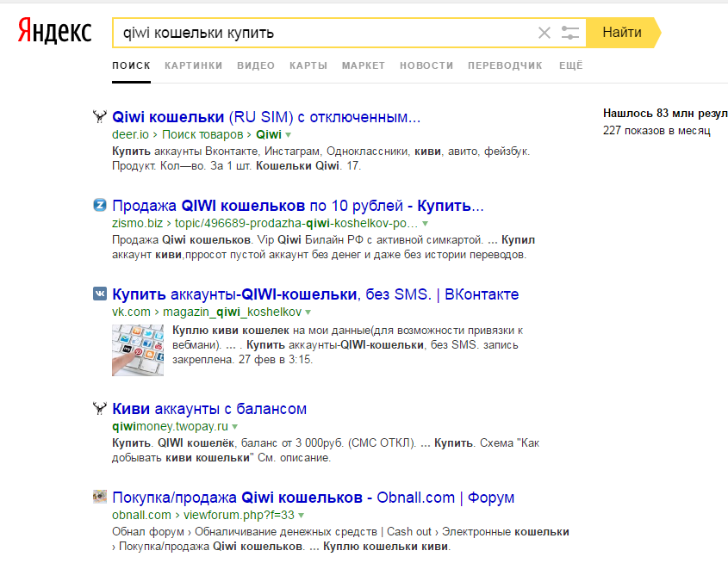Image resolution: width=728 pixels, height=563 pixels.
Task: Click the Найти search button
Action: click(622, 33)
